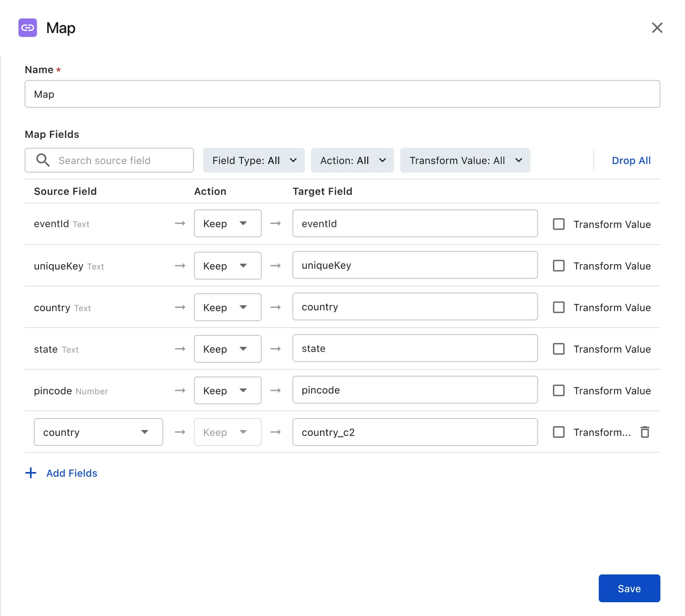
Task: Tick Transform Value checkbox for country
Action: pos(559,307)
